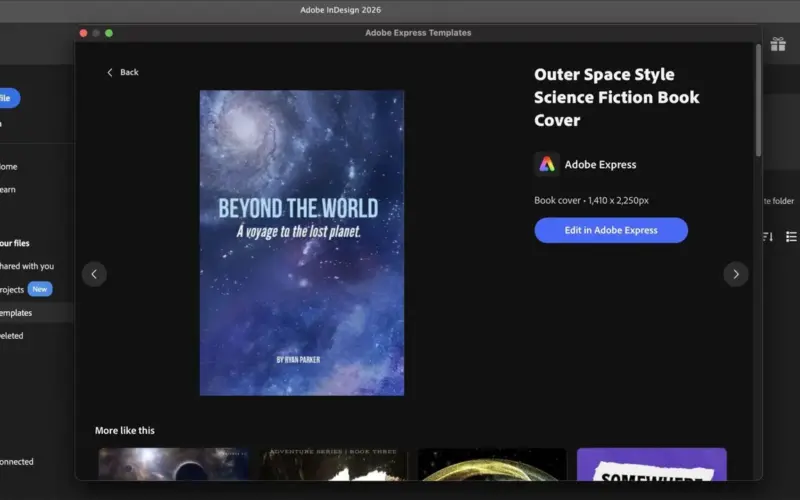Click the green maximize window button
800x500 pixels.
click(109, 33)
